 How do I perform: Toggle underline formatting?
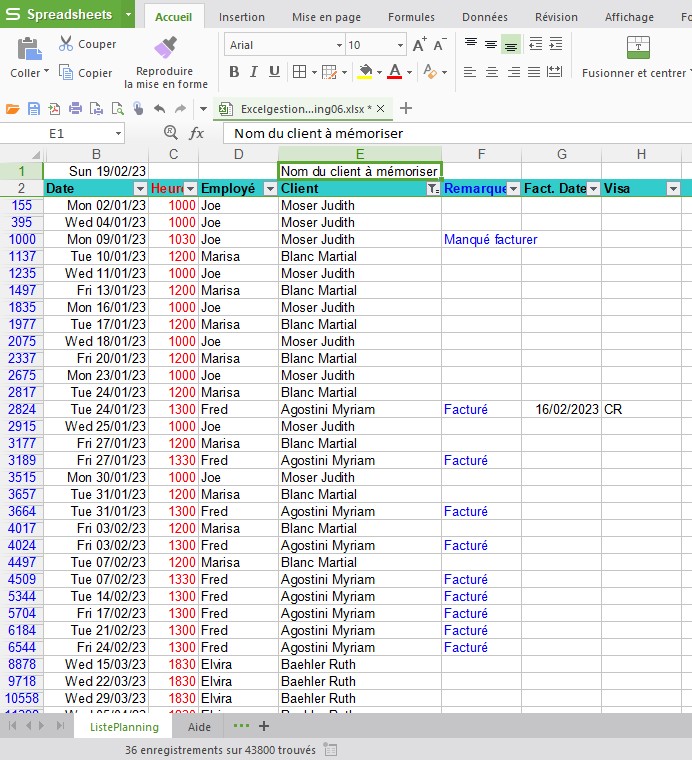[x=274, y=72]
